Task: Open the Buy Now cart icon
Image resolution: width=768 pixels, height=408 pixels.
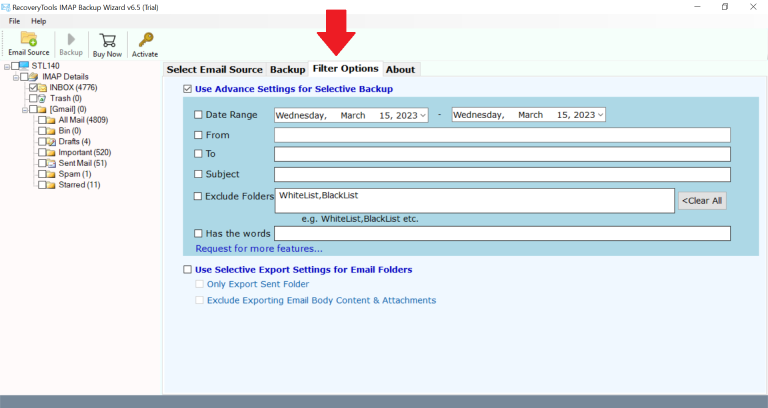Action: (x=107, y=39)
